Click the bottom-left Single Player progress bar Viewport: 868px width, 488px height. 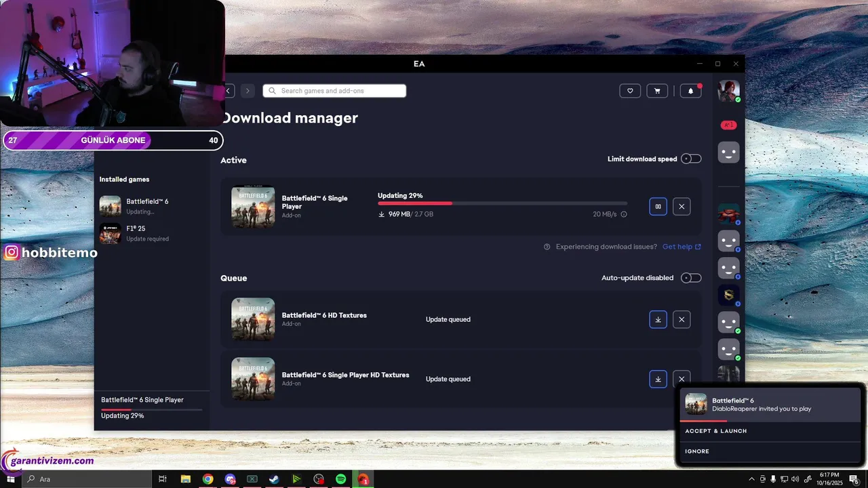[x=151, y=409]
